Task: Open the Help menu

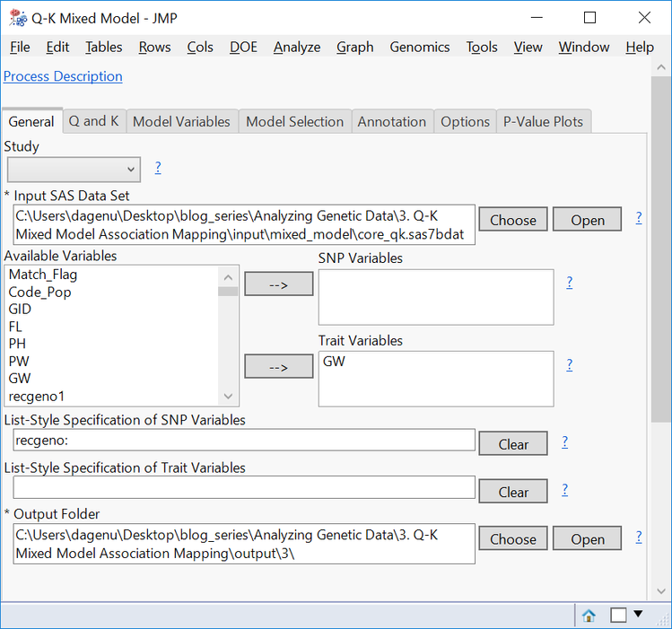Action: [x=640, y=47]
